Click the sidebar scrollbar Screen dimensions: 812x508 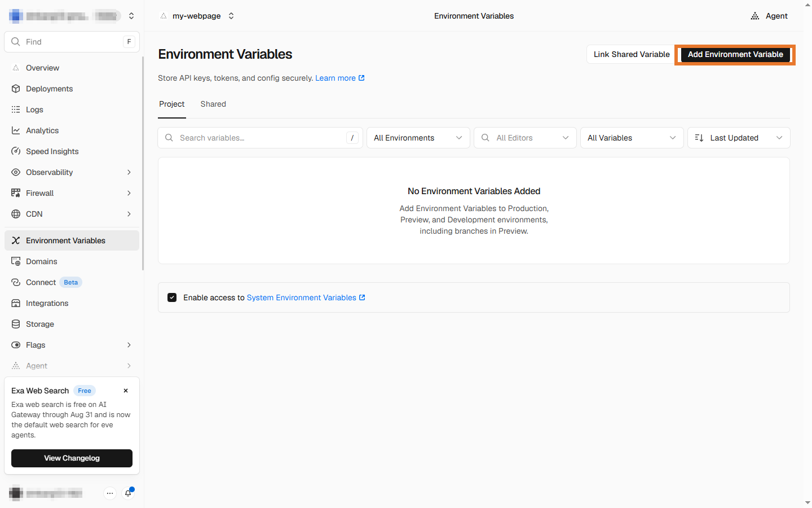143,164
